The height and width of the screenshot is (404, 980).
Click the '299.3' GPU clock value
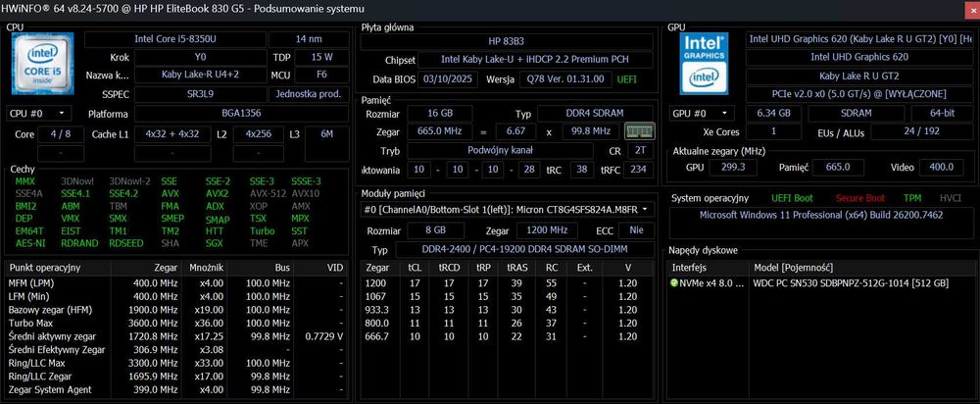[x=734, y=168]
